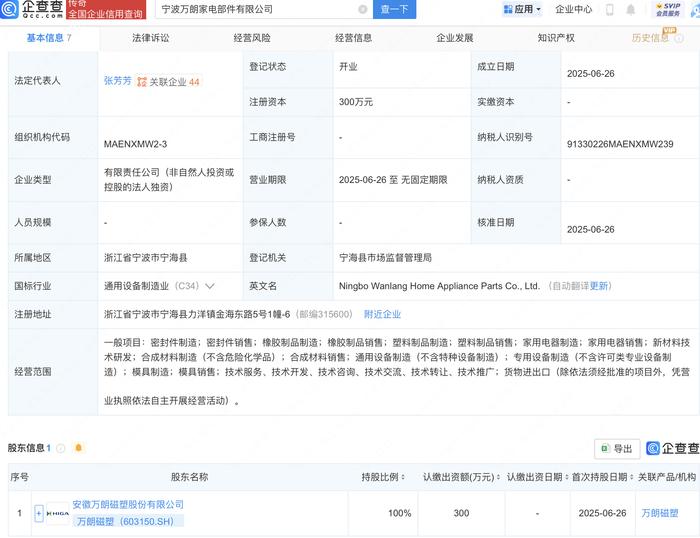
Task: Click the 查一下 search button
Action: [x=394, y=9]
